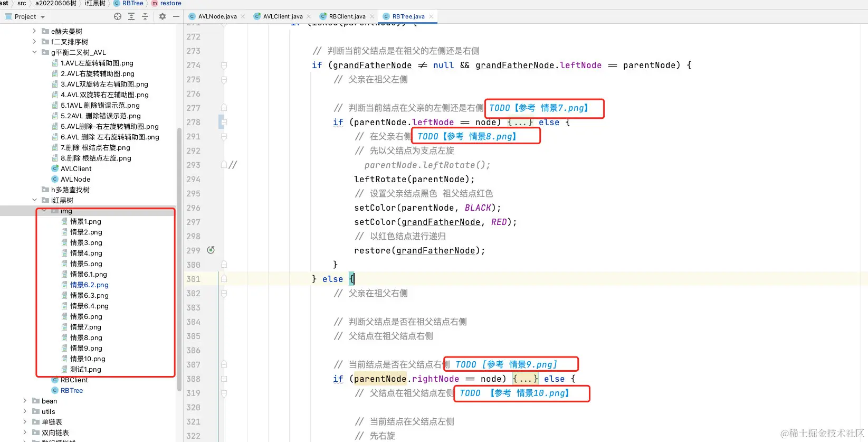
Task: Click the folded {...} placeholder on line 308
Action: [525, 379]
